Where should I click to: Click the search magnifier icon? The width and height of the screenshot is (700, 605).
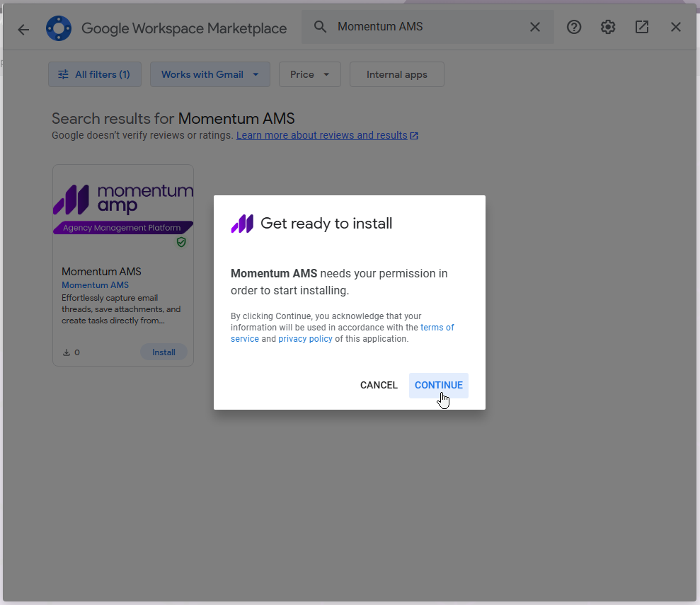(x=320, y=27)
